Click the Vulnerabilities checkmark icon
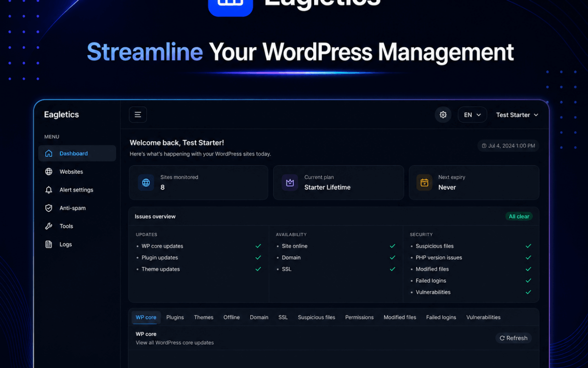 click(x=528, y=292)
